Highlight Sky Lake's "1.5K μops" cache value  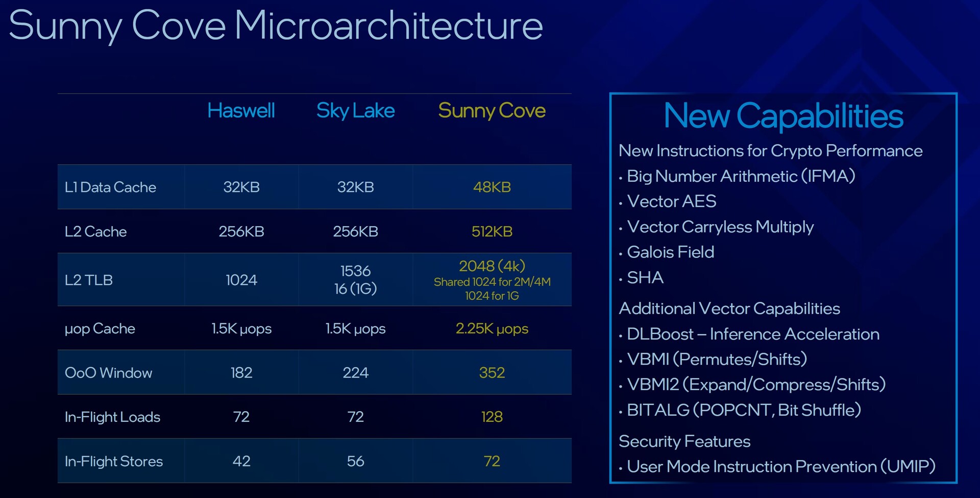point(356,328)
